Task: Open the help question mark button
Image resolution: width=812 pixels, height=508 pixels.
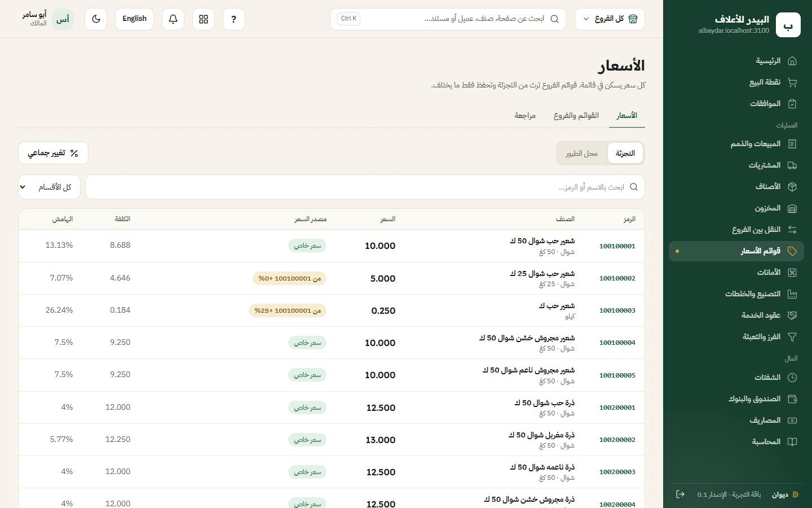Action: [x=234, y=19]
